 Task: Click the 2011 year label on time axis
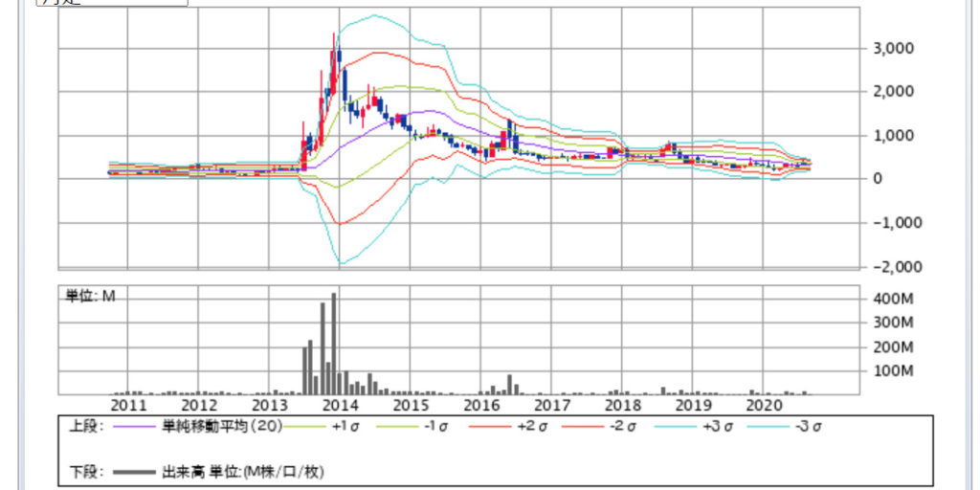[128, 406]
